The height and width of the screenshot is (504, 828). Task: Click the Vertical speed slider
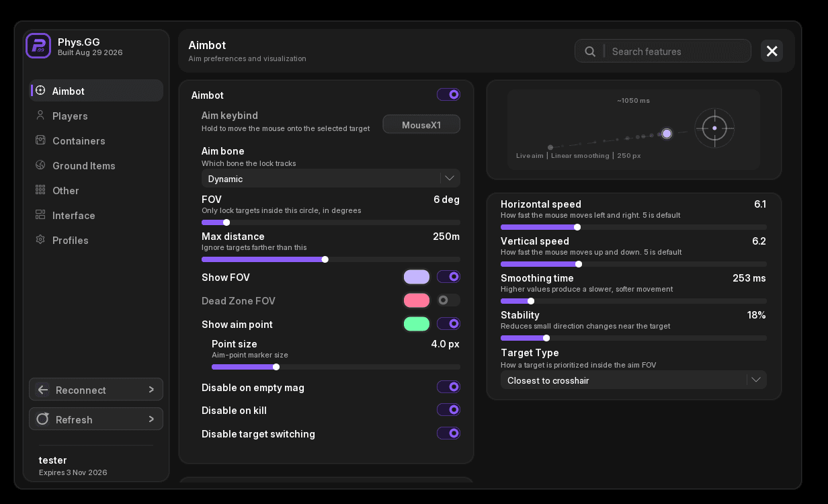coord(633,264)
